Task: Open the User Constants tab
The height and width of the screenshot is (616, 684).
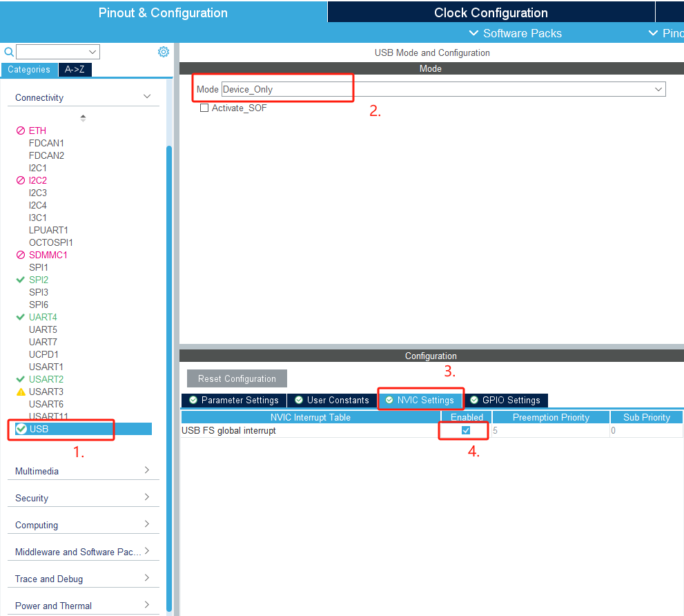Action: [331, 400]
